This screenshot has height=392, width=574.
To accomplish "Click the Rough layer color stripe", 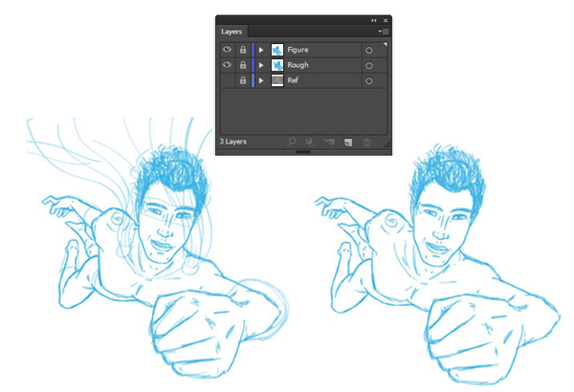I will tap(253, 65).
